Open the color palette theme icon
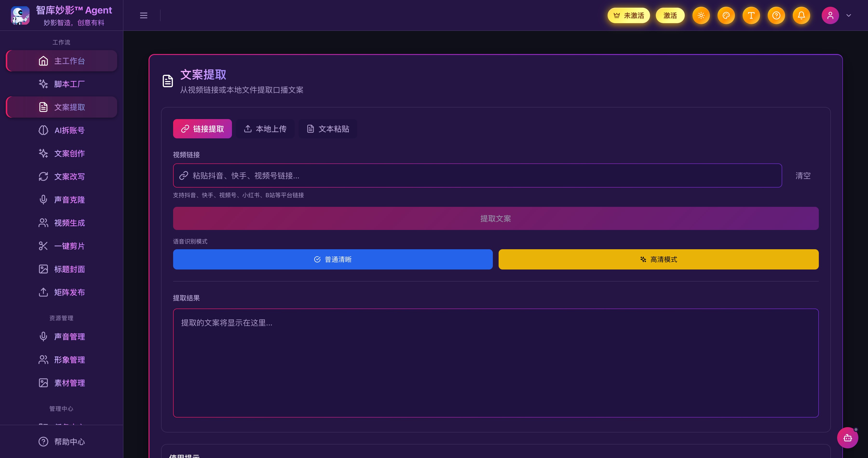868x458 pixels. 726,15
